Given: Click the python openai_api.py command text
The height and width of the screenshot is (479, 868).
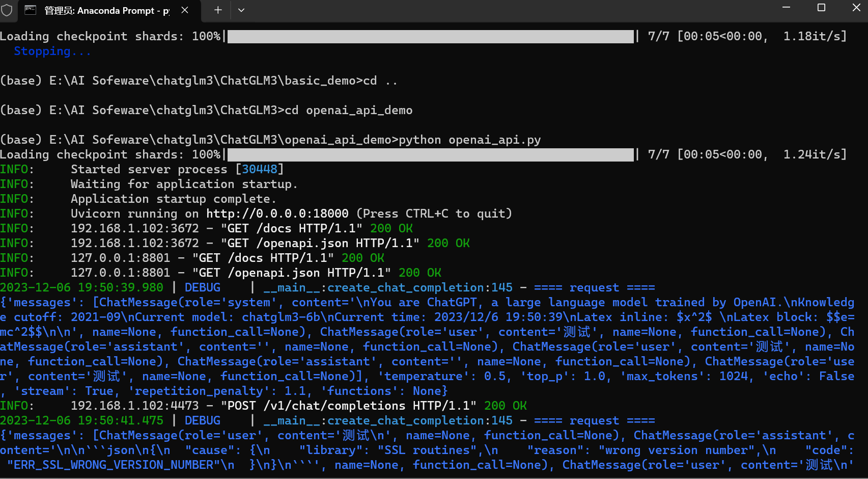Looking at the screenshot, I should (469, 140).
